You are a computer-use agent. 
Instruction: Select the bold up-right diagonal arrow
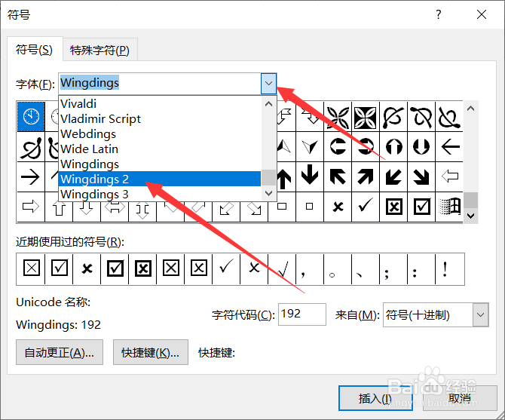(366, 176)
